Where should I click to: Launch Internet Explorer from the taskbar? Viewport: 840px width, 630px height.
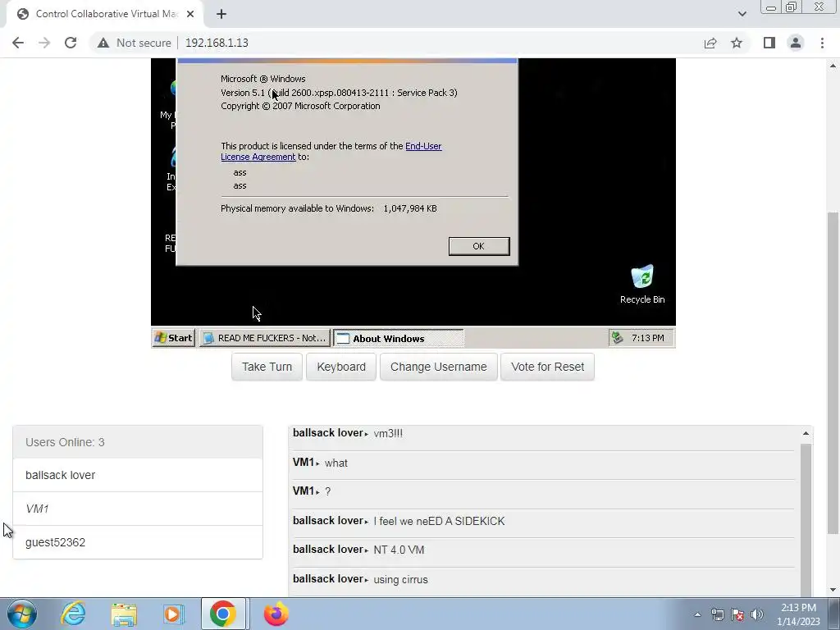[73, 614]
